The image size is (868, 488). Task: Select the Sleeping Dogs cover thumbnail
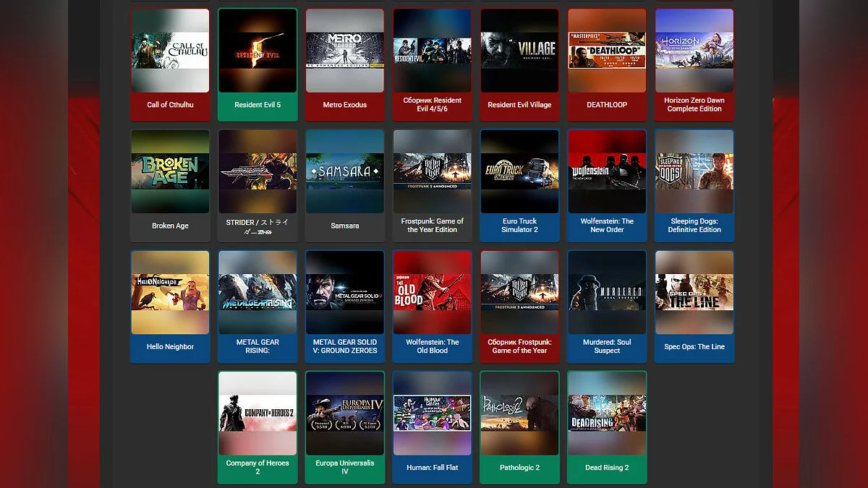694,171
